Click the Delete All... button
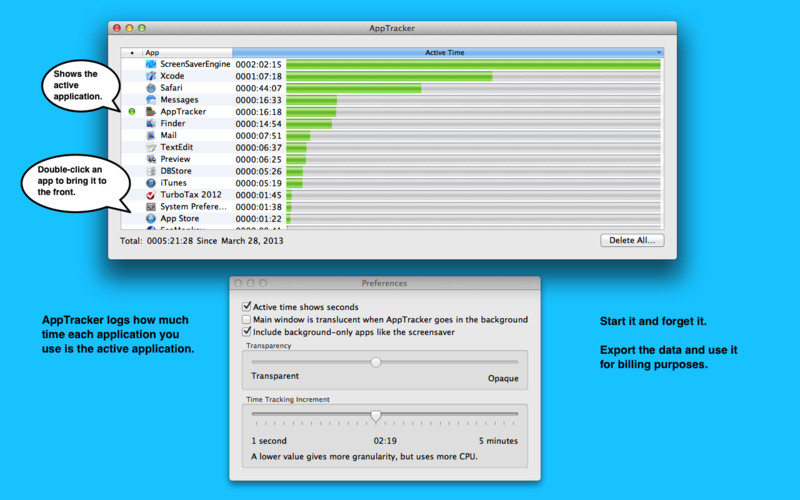This screenshot has width=800, height=500. (x=632, y=240)
